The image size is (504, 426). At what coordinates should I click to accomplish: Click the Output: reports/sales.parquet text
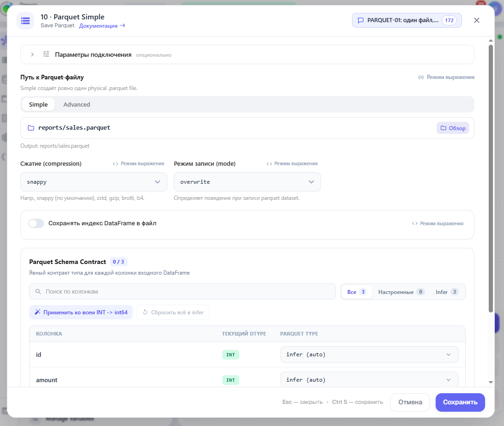coord(55,146)
